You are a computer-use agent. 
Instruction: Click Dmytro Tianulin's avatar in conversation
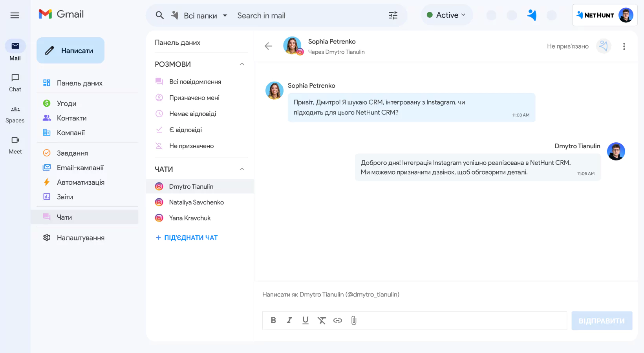pos(616,151)
